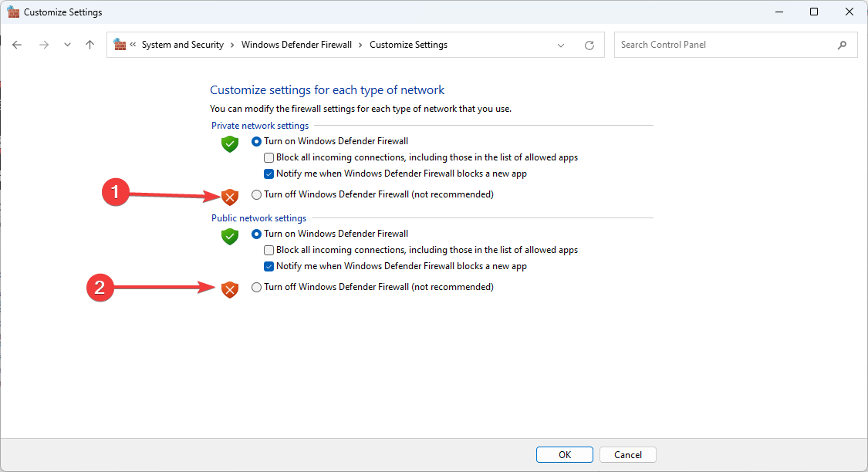Discard changes with the Cancel button
The image size is (868, 472).
[628, 455]
